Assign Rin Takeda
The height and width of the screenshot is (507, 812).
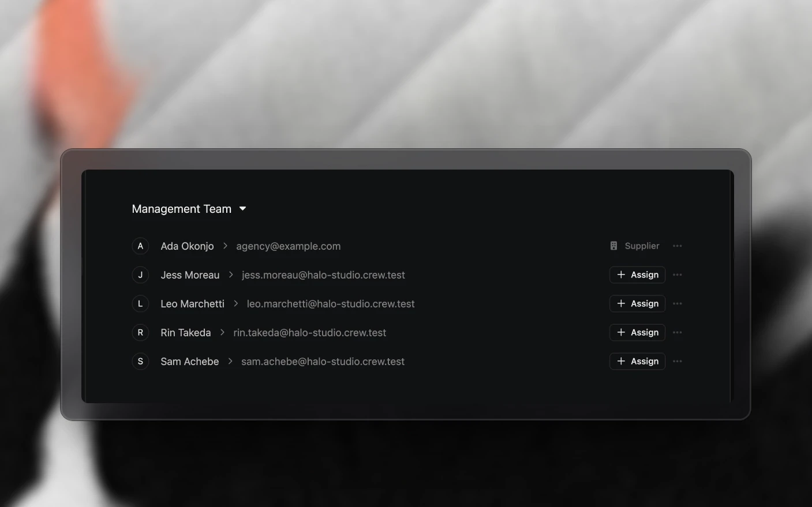pyautogui.click(x=637, y=333)
